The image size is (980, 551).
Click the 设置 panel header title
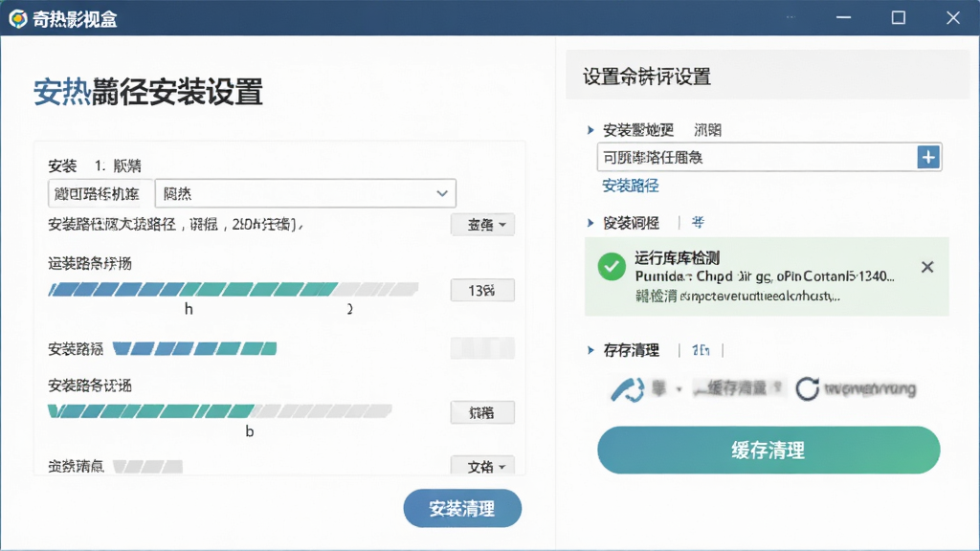coord(647,77)
